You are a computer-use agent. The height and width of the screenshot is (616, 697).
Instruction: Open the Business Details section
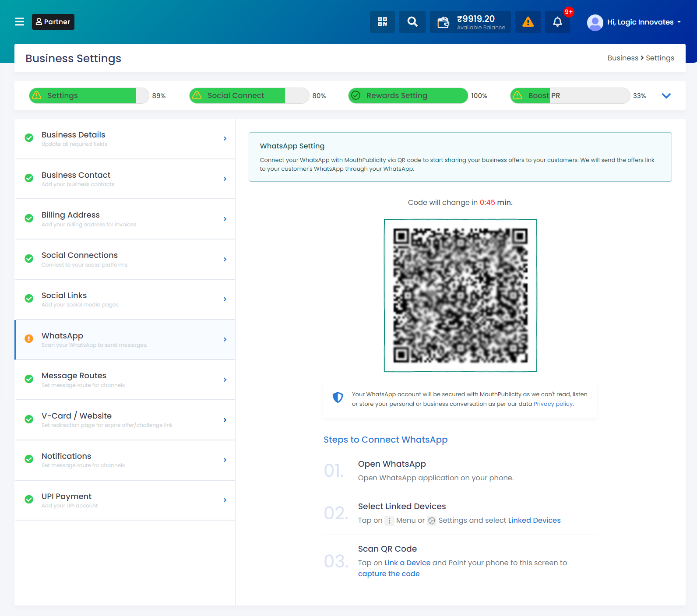click(125, 139)
